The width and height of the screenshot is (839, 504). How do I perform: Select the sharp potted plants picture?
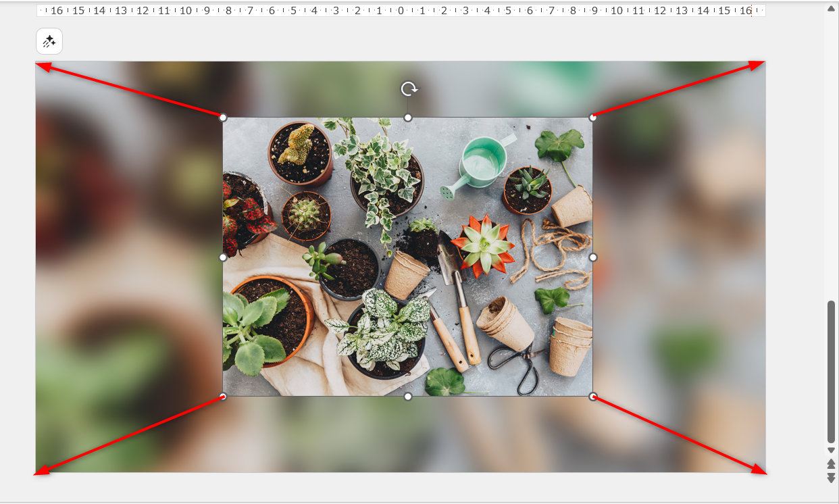408,257
